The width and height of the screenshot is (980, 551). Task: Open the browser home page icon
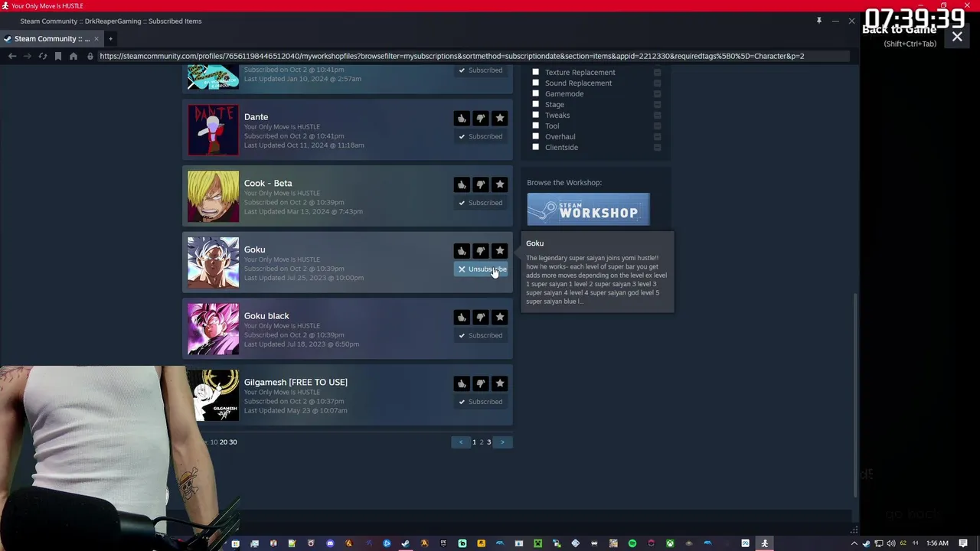(73, 56)
